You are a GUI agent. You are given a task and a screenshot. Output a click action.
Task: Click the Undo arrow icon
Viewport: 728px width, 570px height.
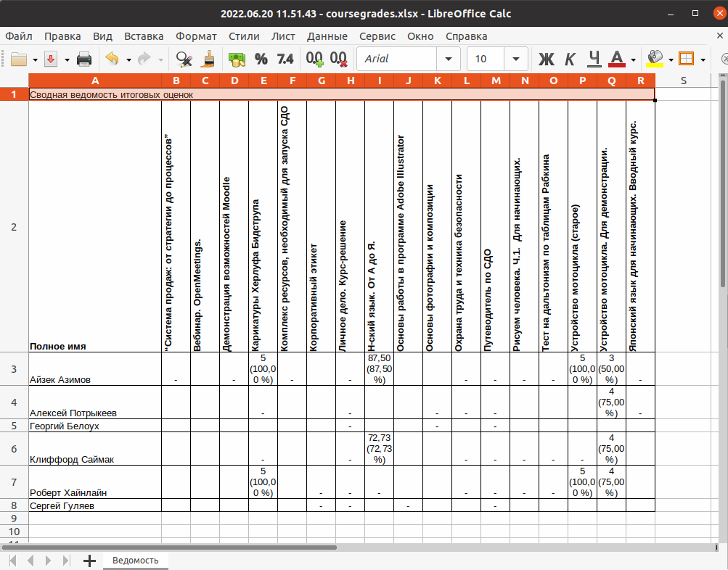tap(112, 59)
